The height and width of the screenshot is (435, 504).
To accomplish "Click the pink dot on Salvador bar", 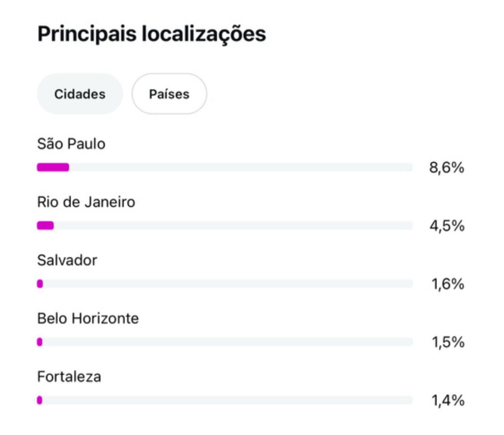I will click(x=40, y=284).
